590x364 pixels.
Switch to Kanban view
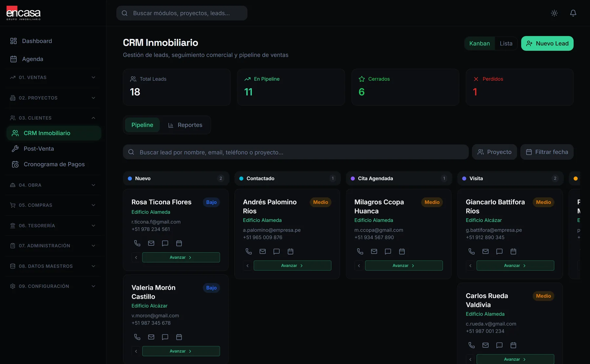coord(480,43)
